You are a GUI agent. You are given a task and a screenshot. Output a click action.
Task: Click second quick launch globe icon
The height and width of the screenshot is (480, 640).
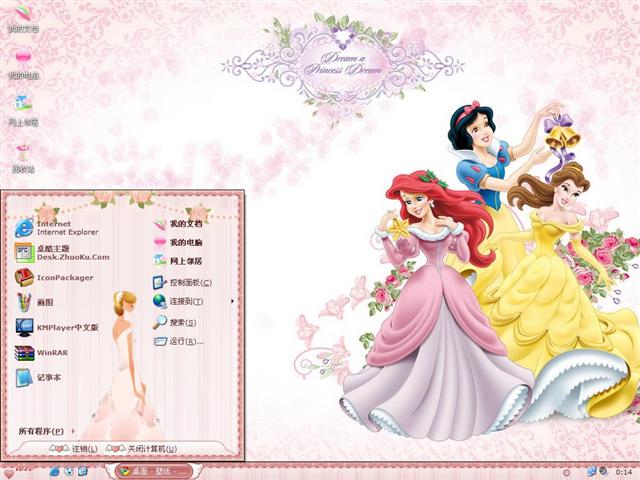pos(69,472)
